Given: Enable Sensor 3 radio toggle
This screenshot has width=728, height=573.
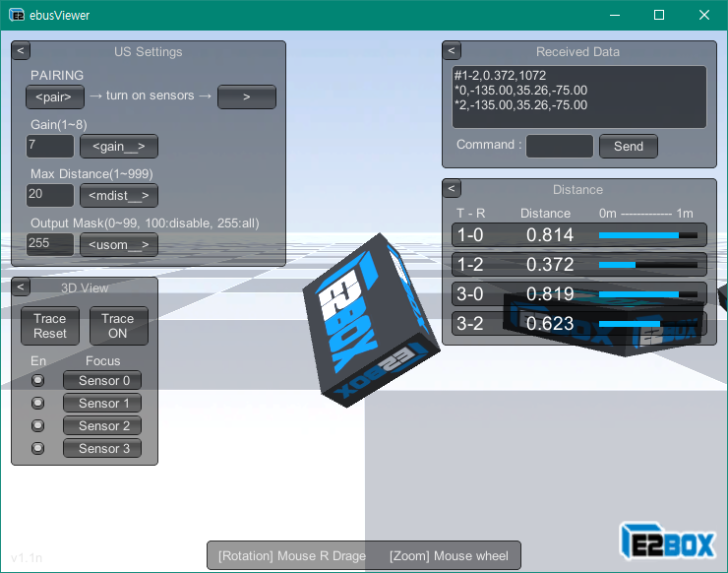Looking at the screenshot, I should pyautogui.click(x=37, y=448).
